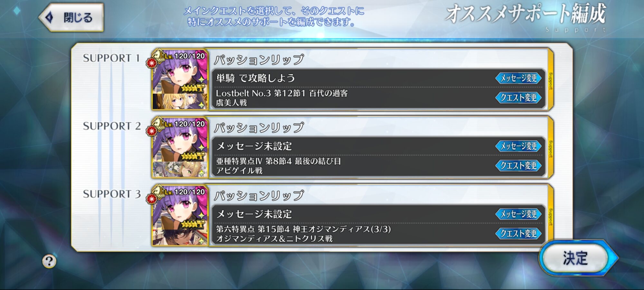
Task: Tap Support 1 craft essence thumbnail
Action: pos(180,101)
